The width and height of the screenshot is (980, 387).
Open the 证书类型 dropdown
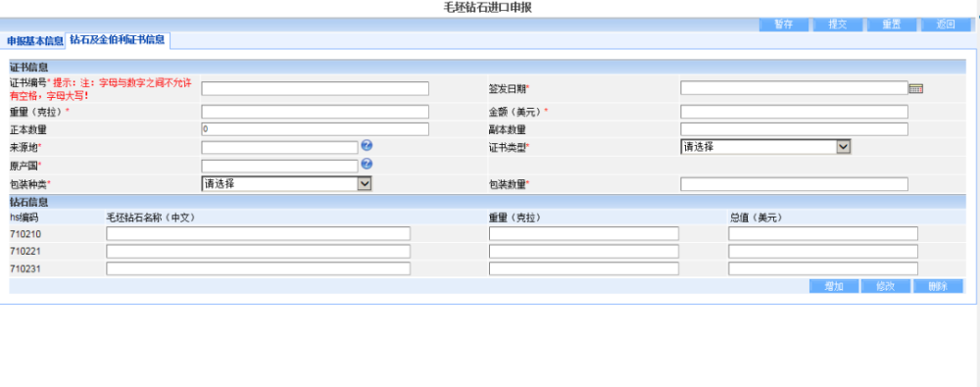click(x=765, y=147)
